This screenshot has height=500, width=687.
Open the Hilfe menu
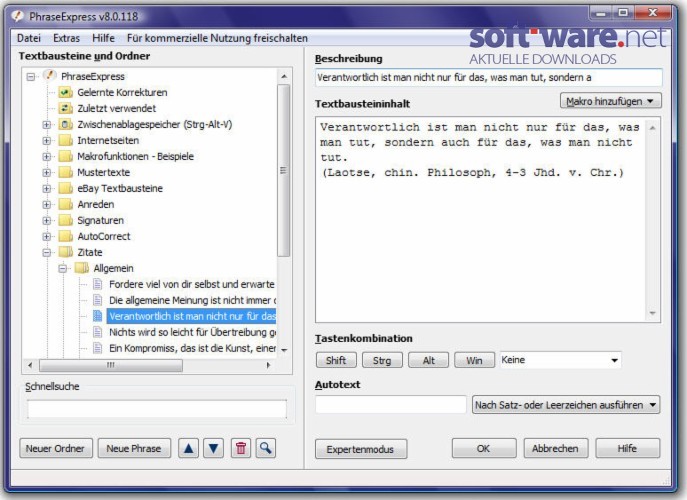point(103,38)
